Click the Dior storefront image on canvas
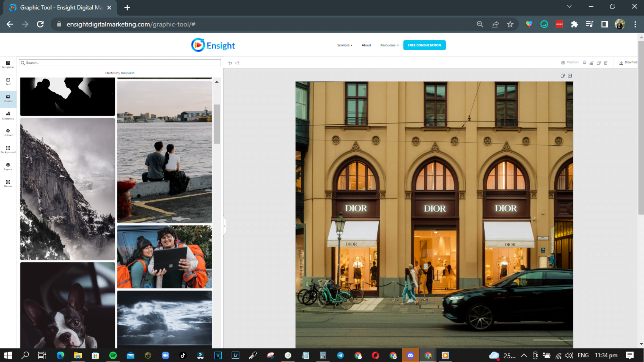Image resolution: width=644 pixels, height=362 pixels. [x=434, y=215]
